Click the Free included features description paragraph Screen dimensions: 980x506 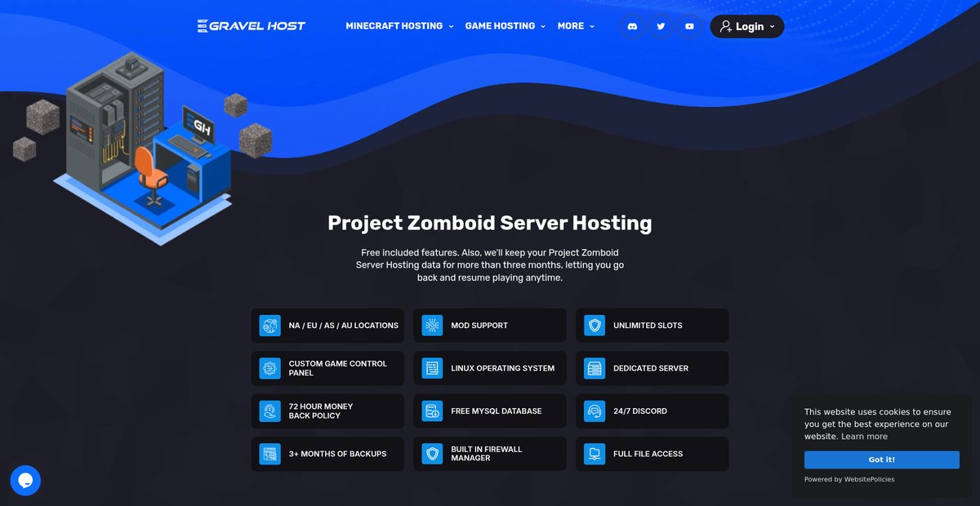click(490, 265)
